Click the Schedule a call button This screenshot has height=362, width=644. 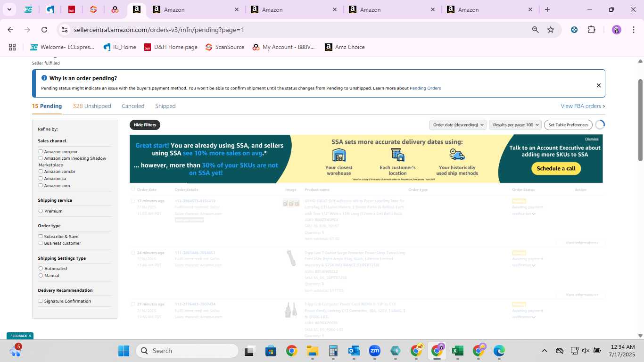coord(556,168)
